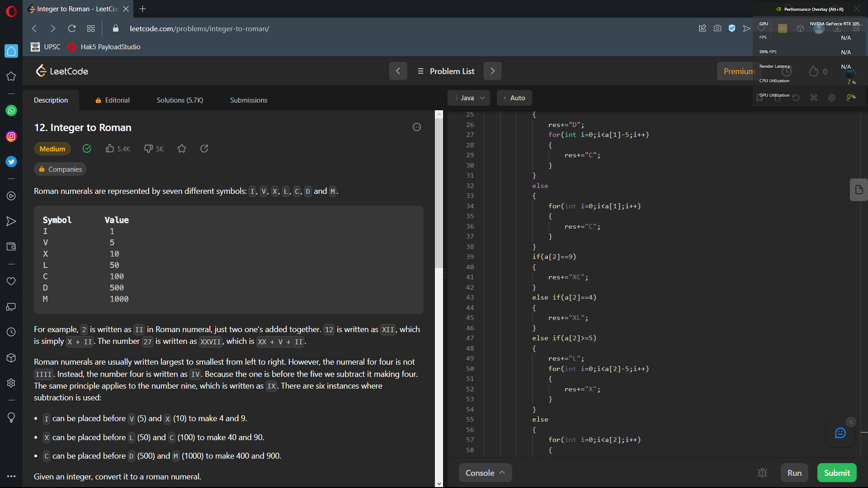The image size is (868, 488).
Task: Toggle the Auto setting in editor
Action: point(514,98)
